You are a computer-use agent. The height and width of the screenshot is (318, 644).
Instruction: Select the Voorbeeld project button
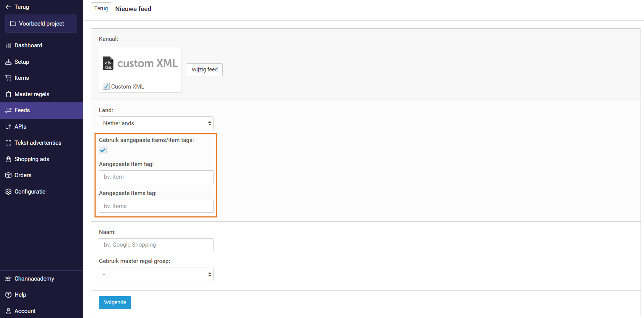click(x=41, y=24)
